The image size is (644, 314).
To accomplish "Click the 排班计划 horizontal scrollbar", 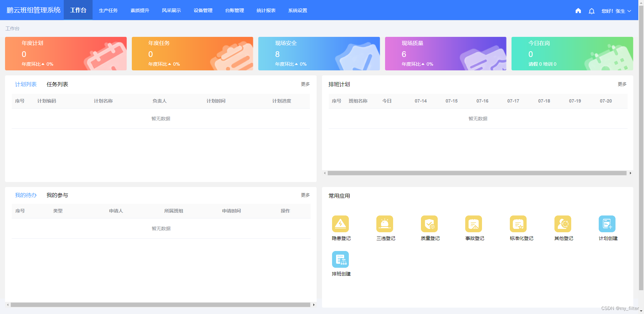I will tap(476, 173).
